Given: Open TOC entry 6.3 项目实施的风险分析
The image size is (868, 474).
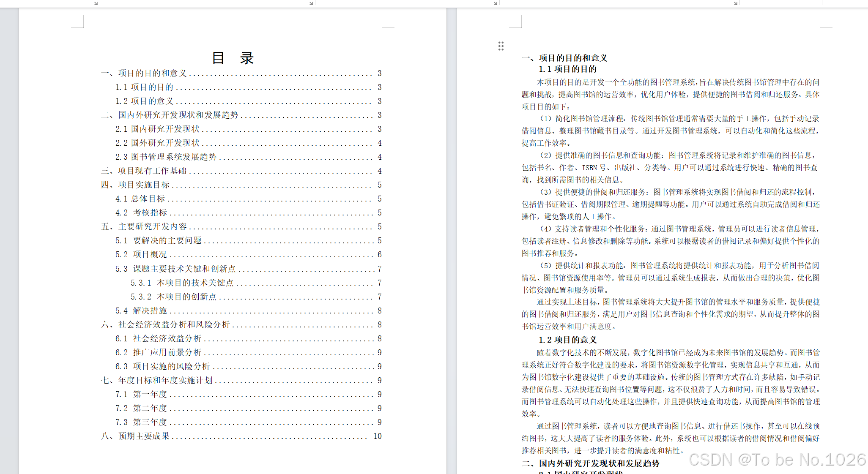Looking at the screenshot, I should (x=163, y=366).
